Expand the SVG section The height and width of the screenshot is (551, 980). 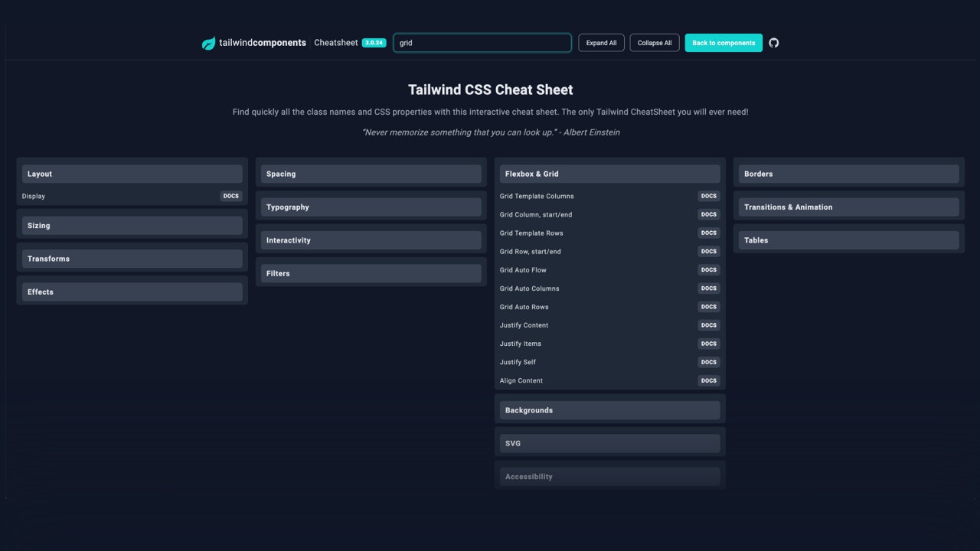(610, 443)
